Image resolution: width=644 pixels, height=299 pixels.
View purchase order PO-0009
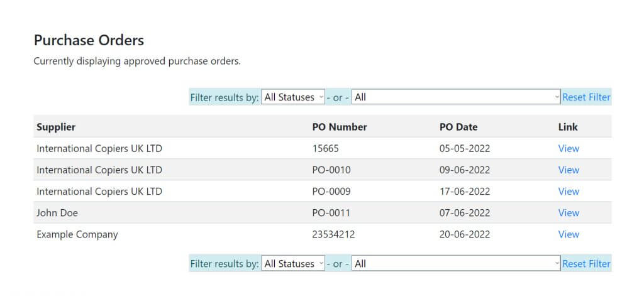[569, 191]
